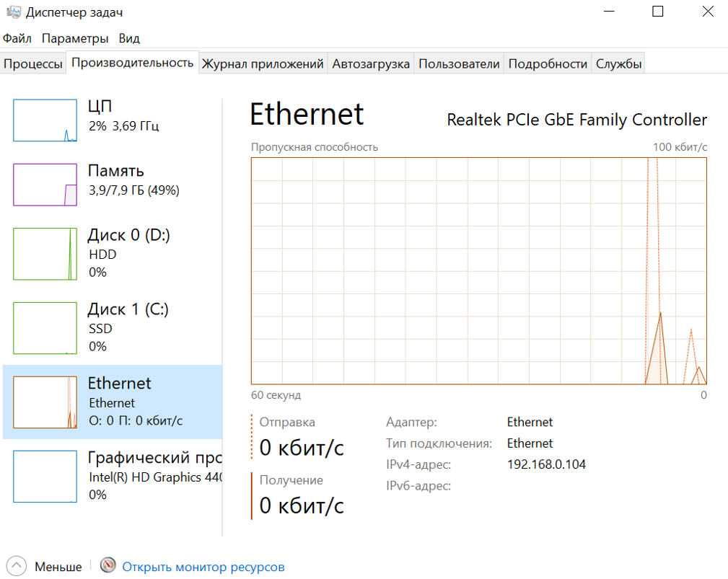
Task: Collapse view with the Меньше arrow icon
Action: tap(17, 566)
